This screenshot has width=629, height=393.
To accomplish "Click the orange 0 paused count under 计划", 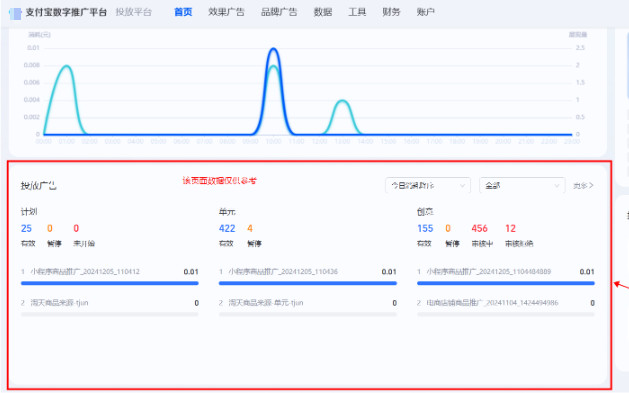I will (x=50, y=228).
